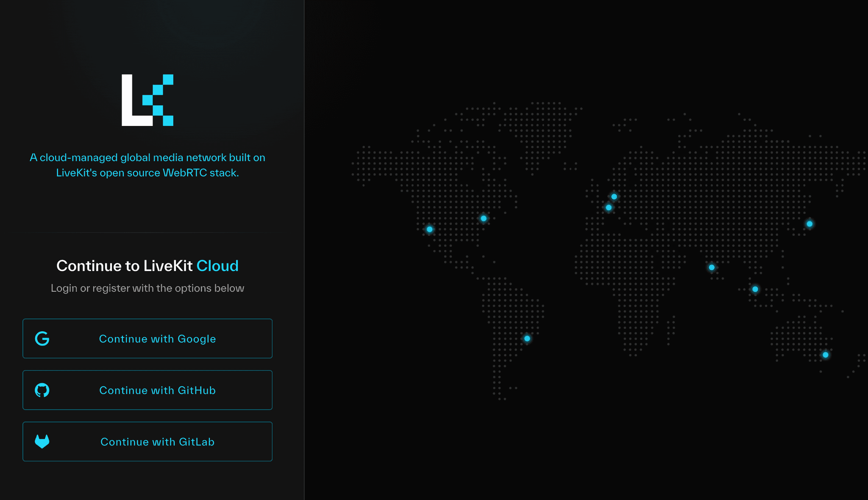Viewport: 868px width, 500px height.
Task: Click the blue word Cloud in heading
Action: (217, 266)
